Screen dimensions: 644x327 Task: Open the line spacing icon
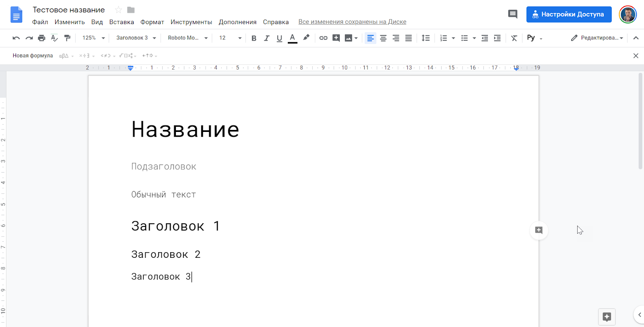point(425,38)
